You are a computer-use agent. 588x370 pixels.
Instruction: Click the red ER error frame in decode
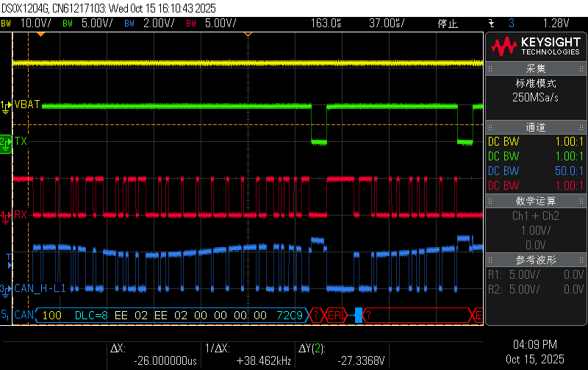coord(335,315)
